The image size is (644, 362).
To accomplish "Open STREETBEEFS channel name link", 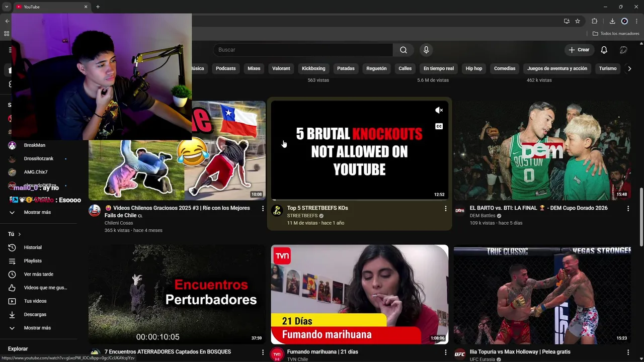I will pyautogui.click(x=302, y=216).
